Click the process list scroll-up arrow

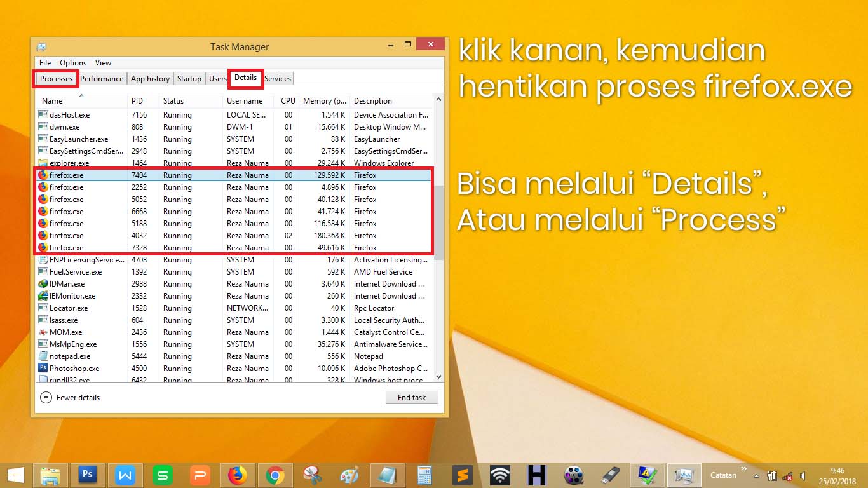pyautogui.click(x=438, y=100)
